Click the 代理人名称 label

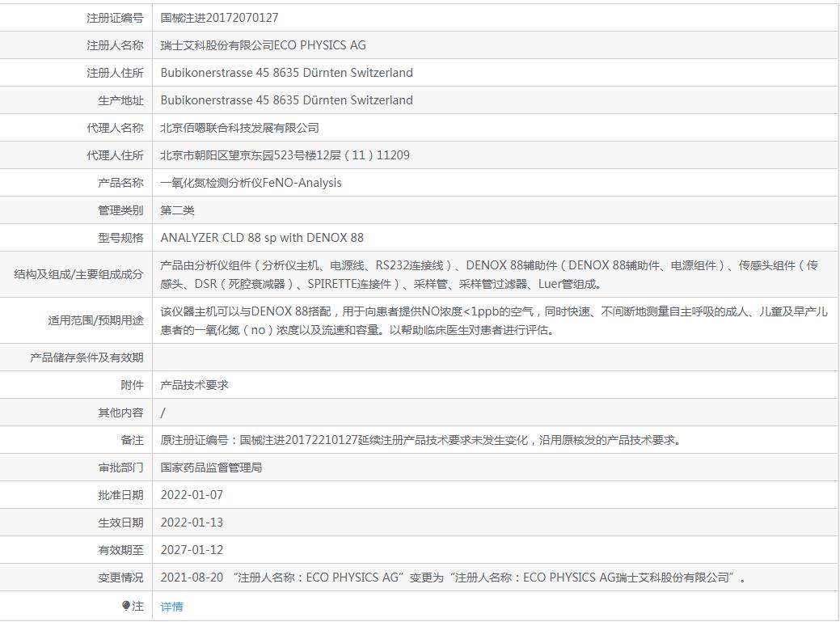click(x=115, y=128)
